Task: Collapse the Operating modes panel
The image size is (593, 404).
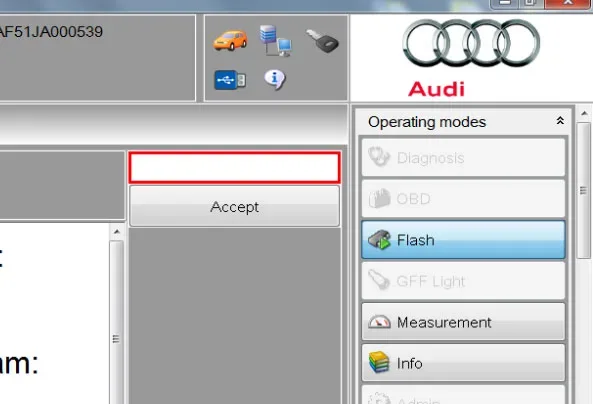Action: [x=560, y=121]
